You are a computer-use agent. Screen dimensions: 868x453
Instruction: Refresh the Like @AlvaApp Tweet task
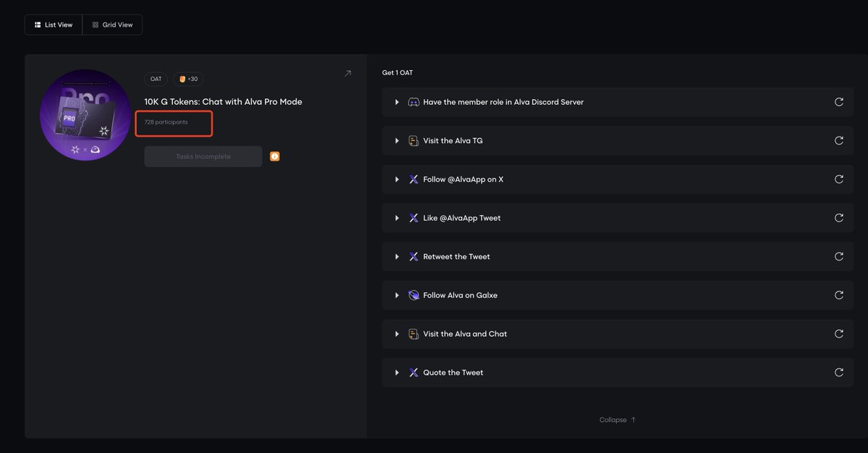[x=839, y=218]
